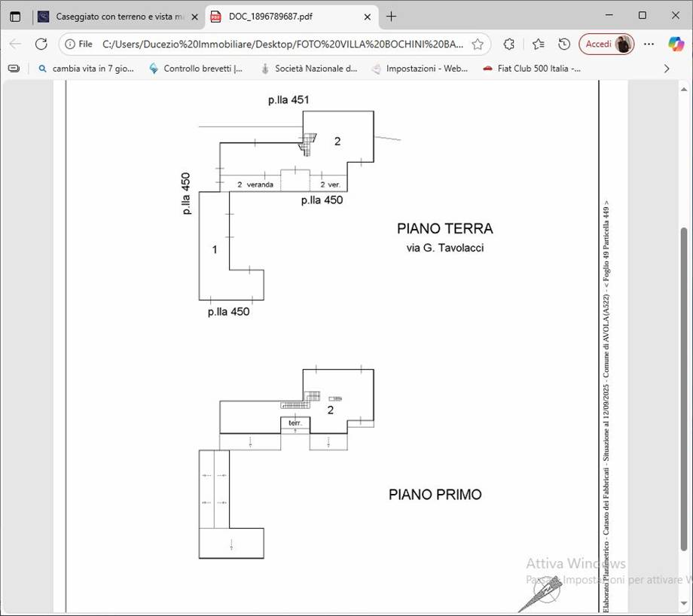Add this page to favorites star
Image resolution: width=693 pixels, height=616 pixels.
click(478, 44)
